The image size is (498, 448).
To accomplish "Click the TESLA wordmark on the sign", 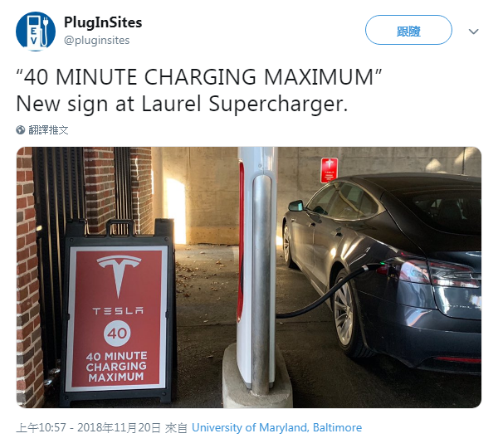I will pyautogui.click(x=118, y=311).
